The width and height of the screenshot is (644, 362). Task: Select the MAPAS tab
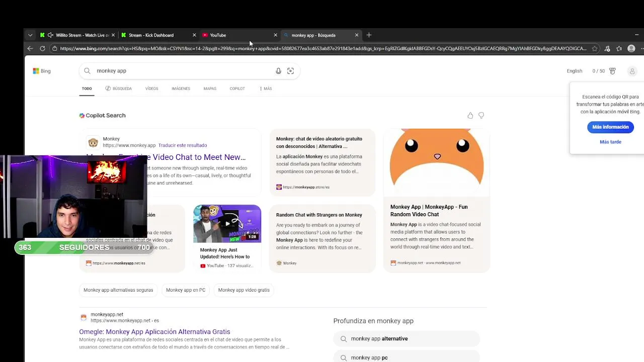(210, 88)
